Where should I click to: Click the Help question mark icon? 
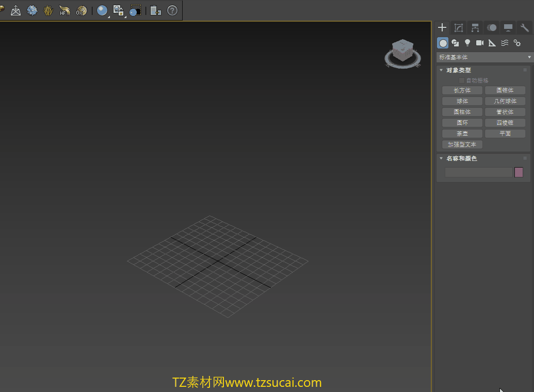172,10
